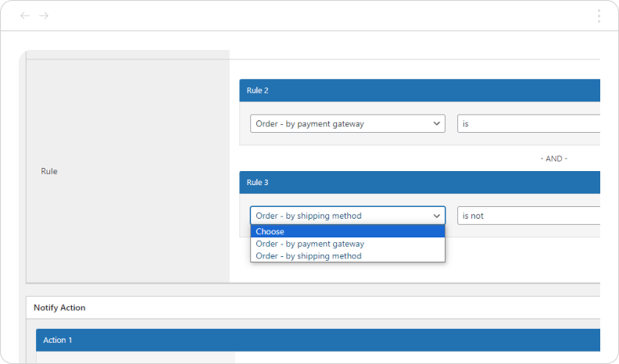Viewport: 619px width, 364px height.
Task: Open the Rule 3 'is not' operator dropdown
Action: pyautogui.click(x=528, y=216)
